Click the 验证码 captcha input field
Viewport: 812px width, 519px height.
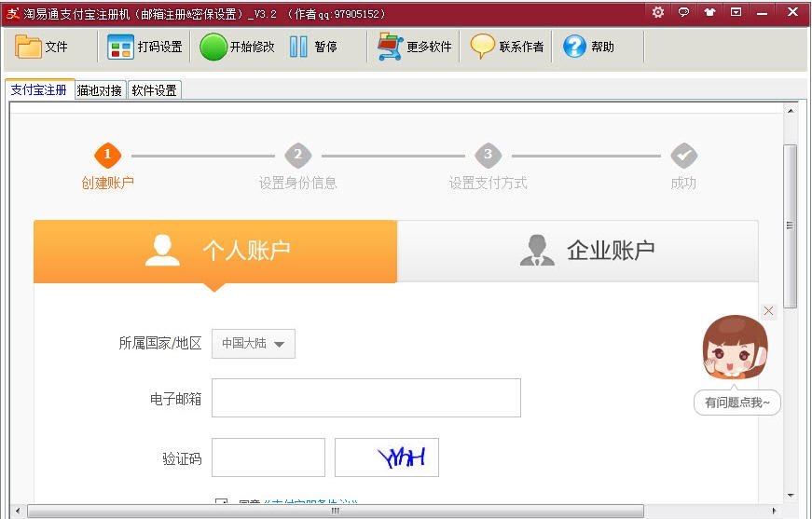pyautogui.click(x=268, y=458)
